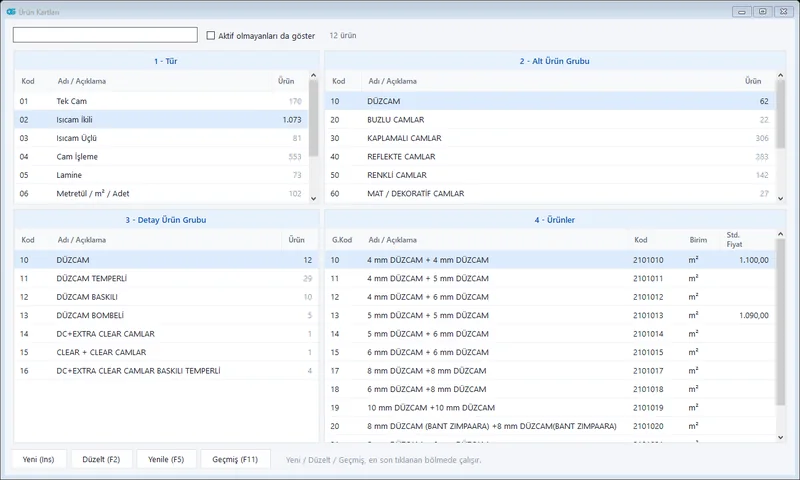The height and width of the screenshot is (480, 800).
Task: Click '1 - Tür' panel header
Action: tap(165, 61)
